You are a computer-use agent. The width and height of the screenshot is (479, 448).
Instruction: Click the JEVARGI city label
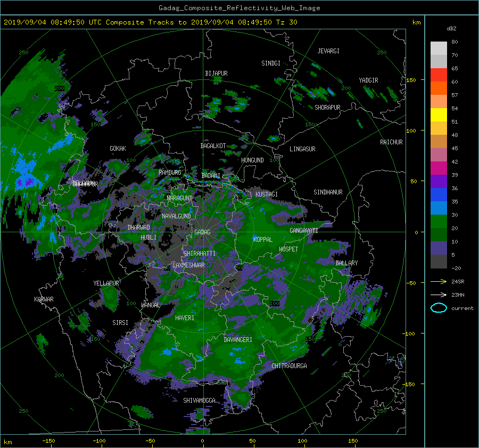pyautogui.click(x=328, y=51)
